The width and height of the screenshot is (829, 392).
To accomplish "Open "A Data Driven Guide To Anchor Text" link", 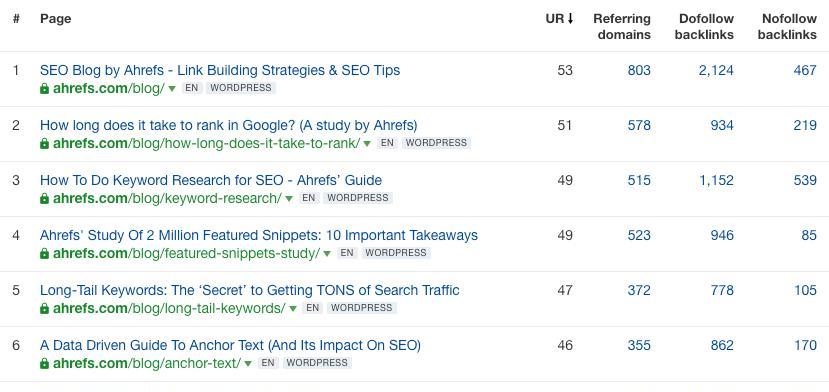I will click(231, 345).
